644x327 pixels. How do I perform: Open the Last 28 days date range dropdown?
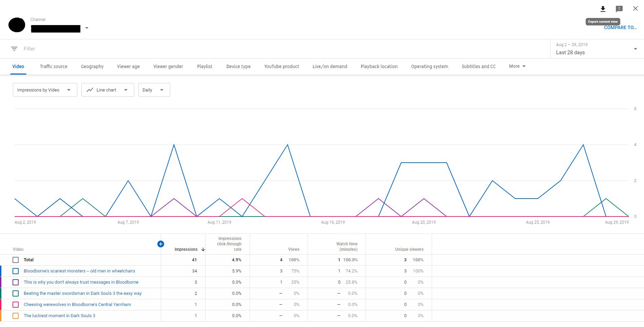[x=597, y=49]
